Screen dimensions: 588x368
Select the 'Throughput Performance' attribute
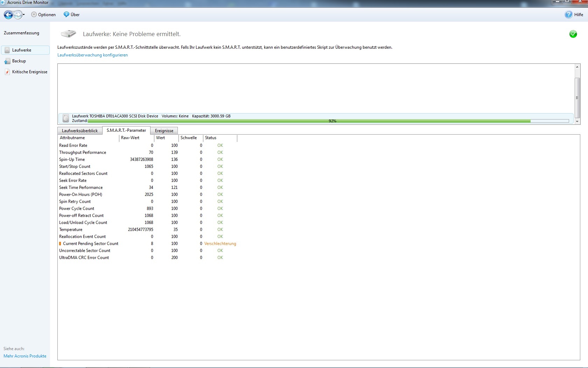83,152
